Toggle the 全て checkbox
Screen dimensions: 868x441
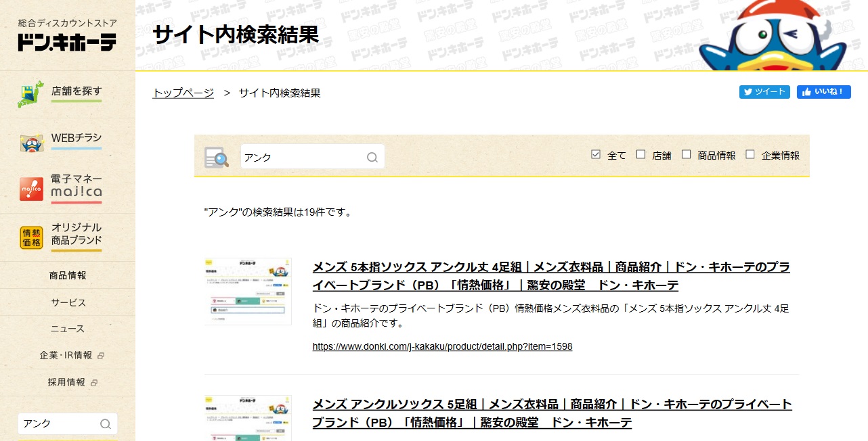pos(596,154)
